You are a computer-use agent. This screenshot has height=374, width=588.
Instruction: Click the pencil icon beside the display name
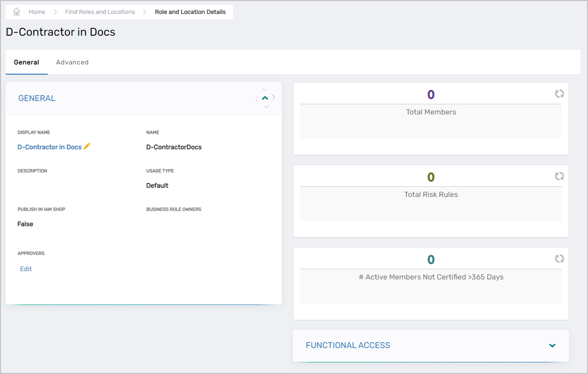click(x=87, y=146)
